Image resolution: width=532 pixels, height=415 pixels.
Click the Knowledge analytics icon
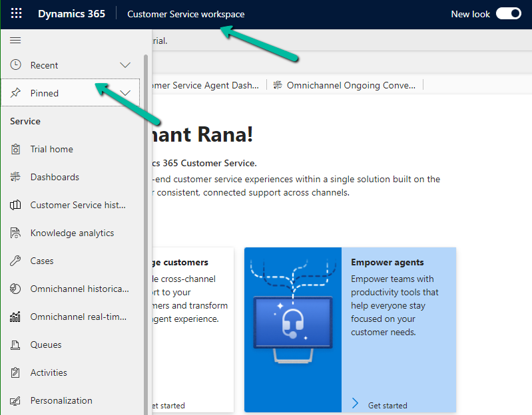(15, 233)
